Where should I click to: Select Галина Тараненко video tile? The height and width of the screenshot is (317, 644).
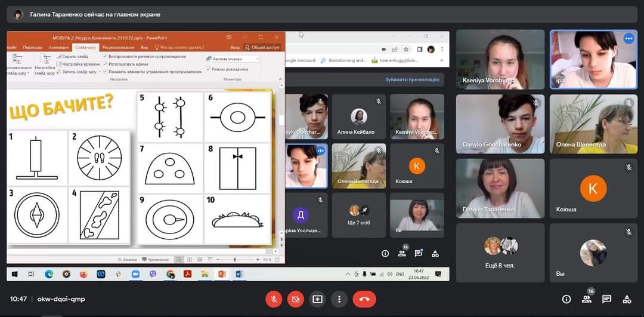(500, 188)
